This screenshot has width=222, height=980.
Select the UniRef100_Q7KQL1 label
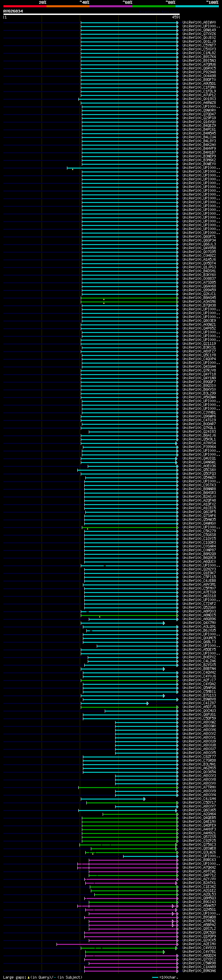point(199,428)
